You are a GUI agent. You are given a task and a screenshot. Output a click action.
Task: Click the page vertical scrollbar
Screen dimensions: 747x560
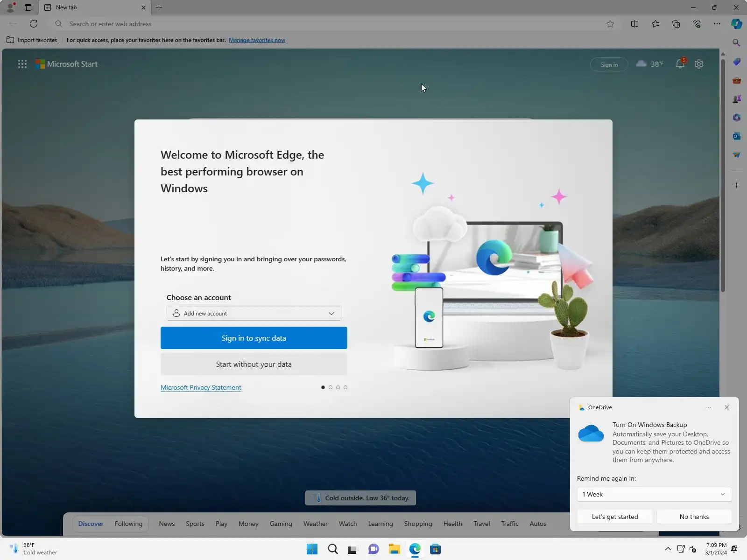tap(723, 175)
